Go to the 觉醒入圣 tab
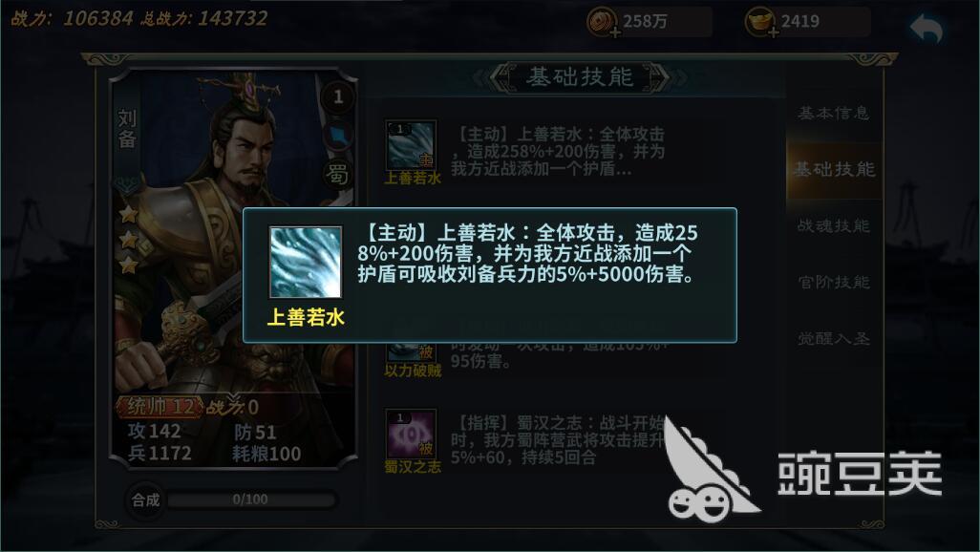This screenshot has width=980, height=552. point(834,338)
